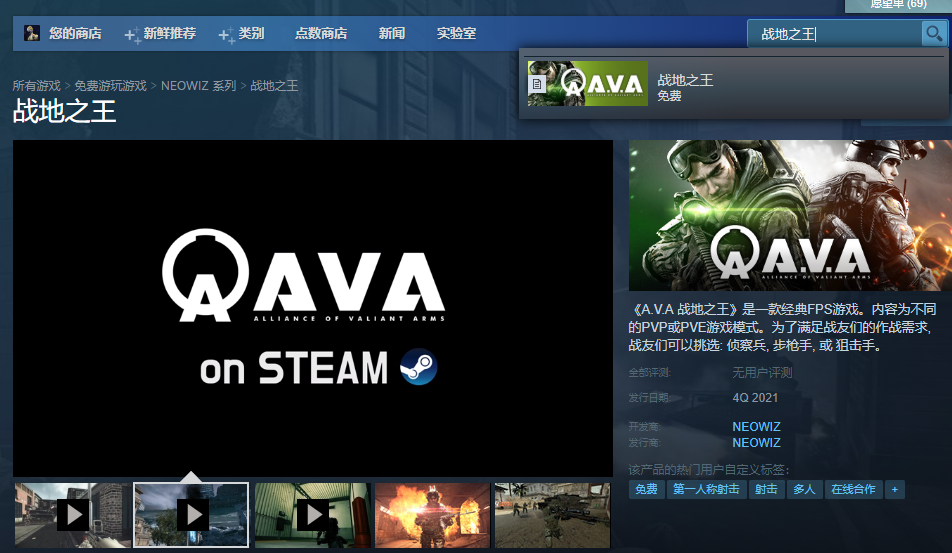Click the 4Q 2021 release date text
Image resolution: width=952 pixels, height=553 pixels.
(755, 398)
